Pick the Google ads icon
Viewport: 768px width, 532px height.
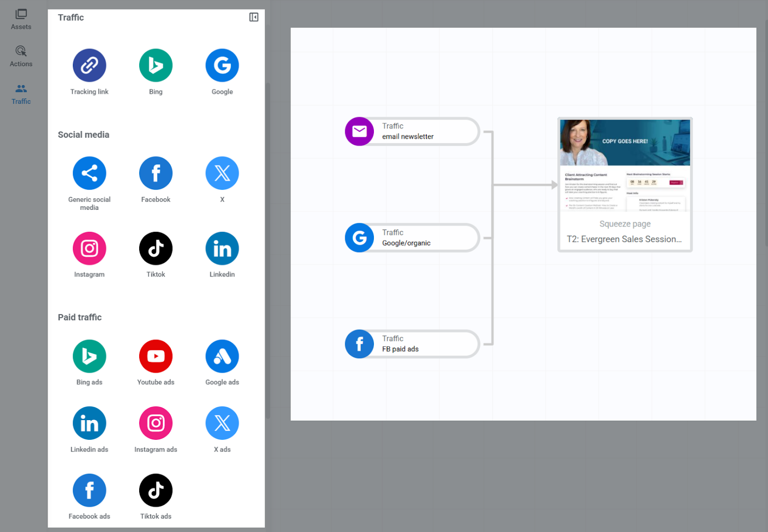pos(222,356)
